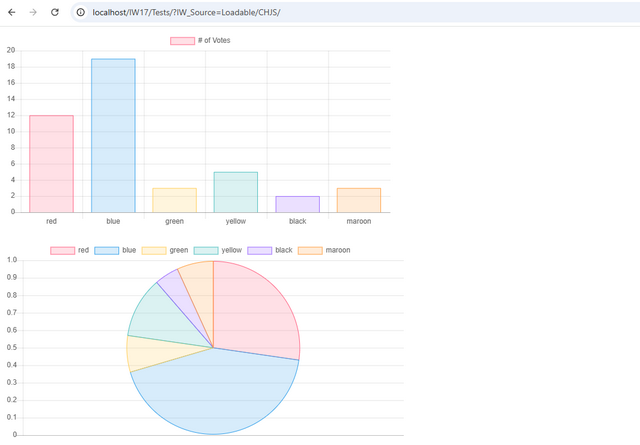The height and width of the screenshot is (445, 640).
Task: Click the browser forward arrow
Action: click(33, 12)
